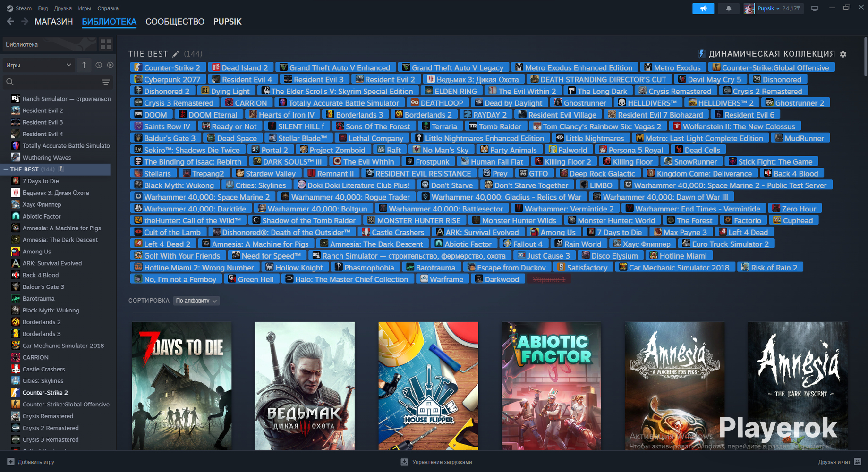Select the Hollow Knight collection chip
Image resolution: width=868 pixels, height=472 pixels.
pos(295,268)
